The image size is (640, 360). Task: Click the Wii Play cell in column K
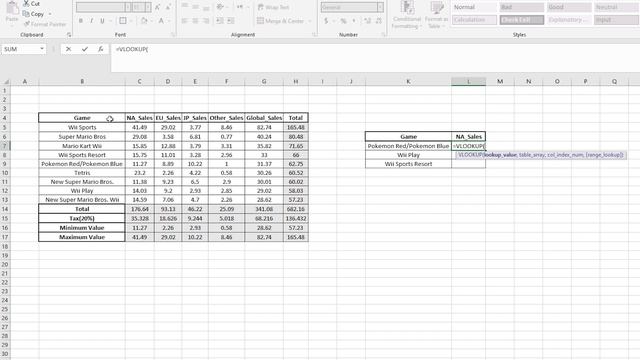pyautogui.click(x=408, y=155)
